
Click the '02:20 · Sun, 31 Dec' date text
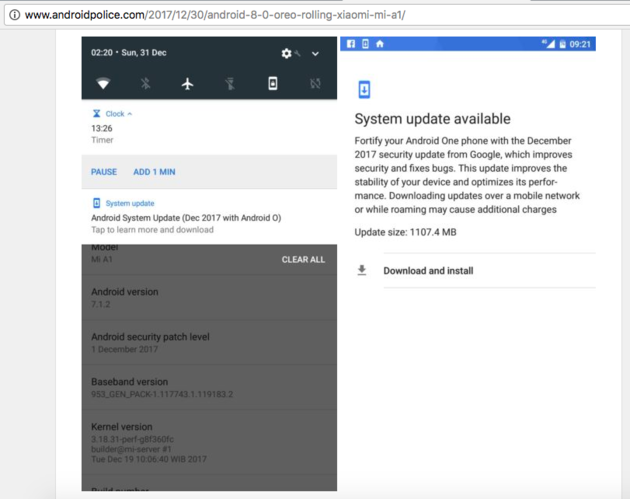[129, 53]
